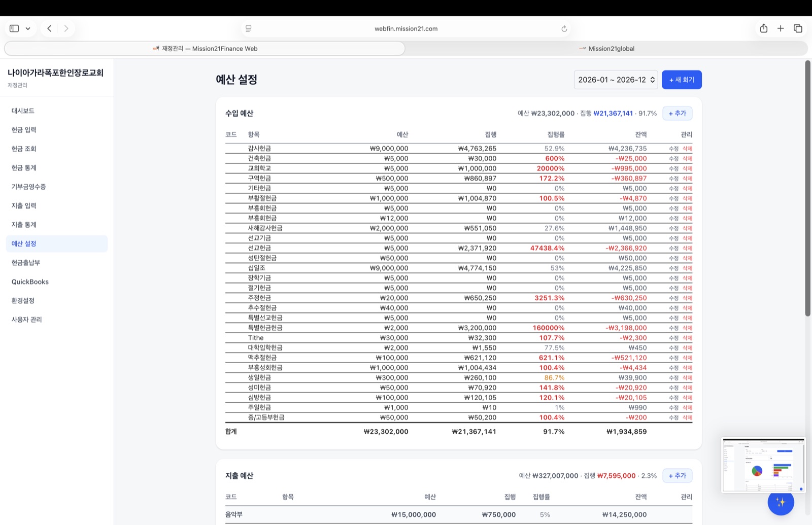Click the 새해감사헌금 item name

265,228
